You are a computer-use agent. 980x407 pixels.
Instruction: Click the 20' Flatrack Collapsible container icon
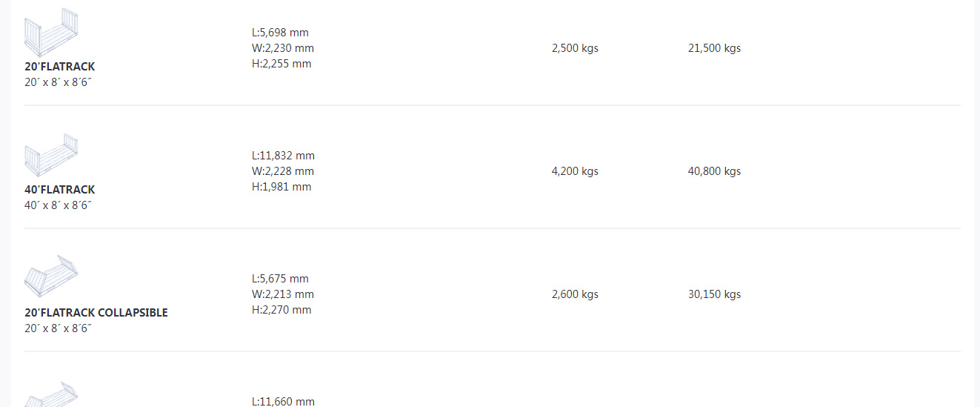pos(51,277)
